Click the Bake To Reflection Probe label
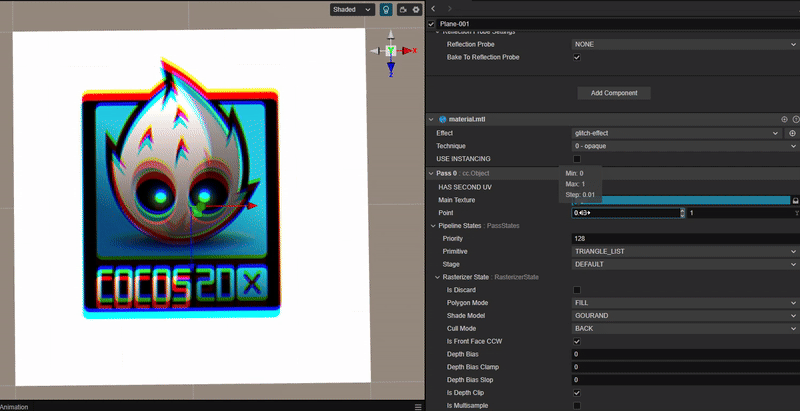The width and height of the screenshot is (800, 411). click(483, 57)
